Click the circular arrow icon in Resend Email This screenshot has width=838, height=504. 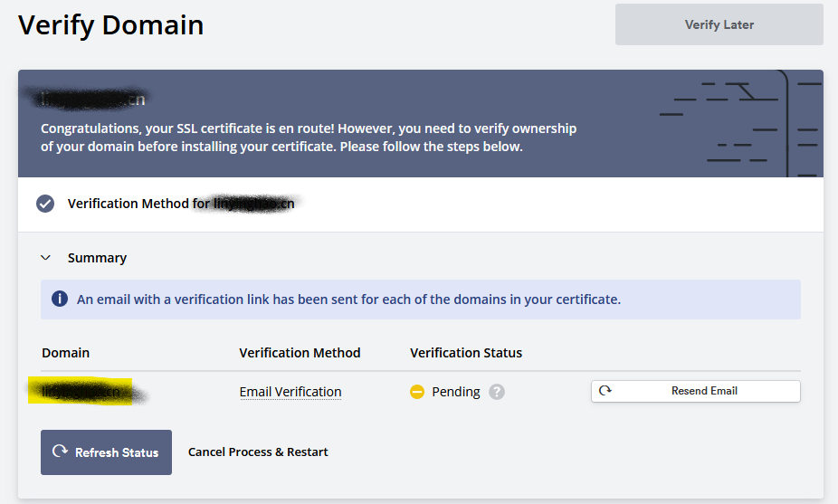(605, 391)
